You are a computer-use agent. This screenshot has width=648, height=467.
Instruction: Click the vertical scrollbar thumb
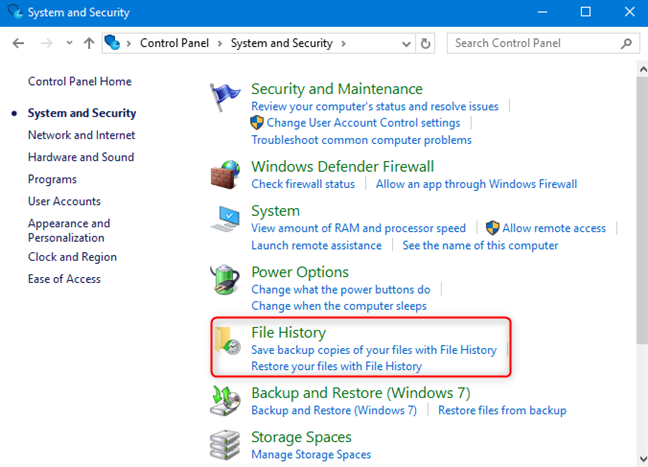[643, 210]
